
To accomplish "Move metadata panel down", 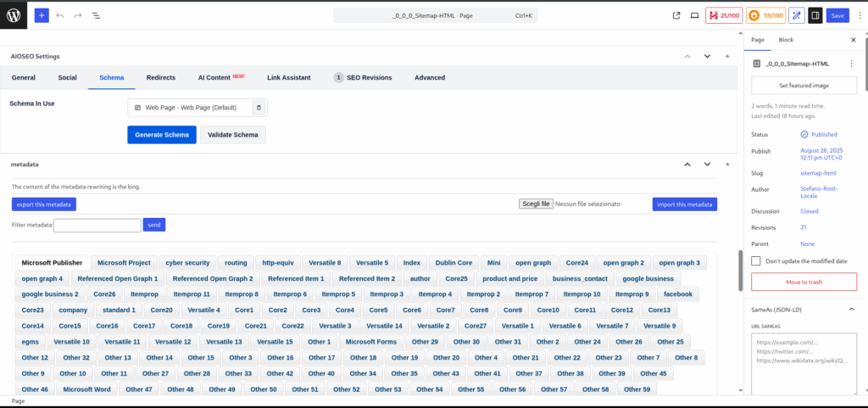I will [707, 165].
